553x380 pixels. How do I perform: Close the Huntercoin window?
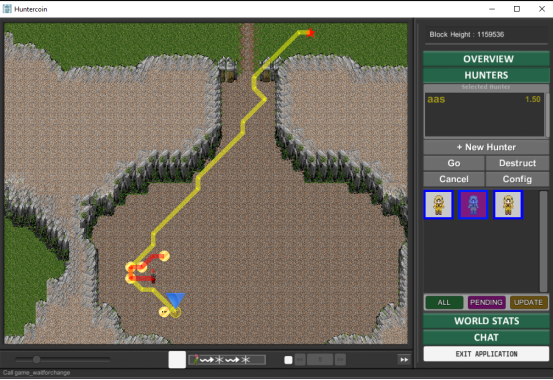(542, 9)
